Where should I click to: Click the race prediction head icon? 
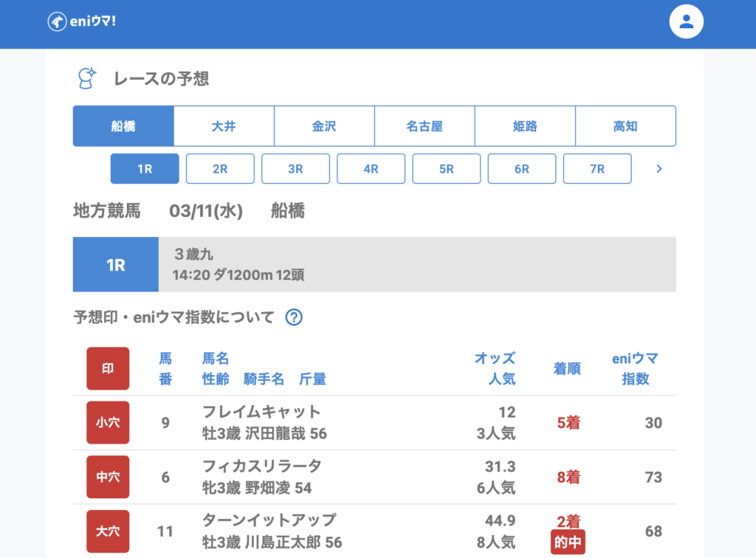point(87,78)
